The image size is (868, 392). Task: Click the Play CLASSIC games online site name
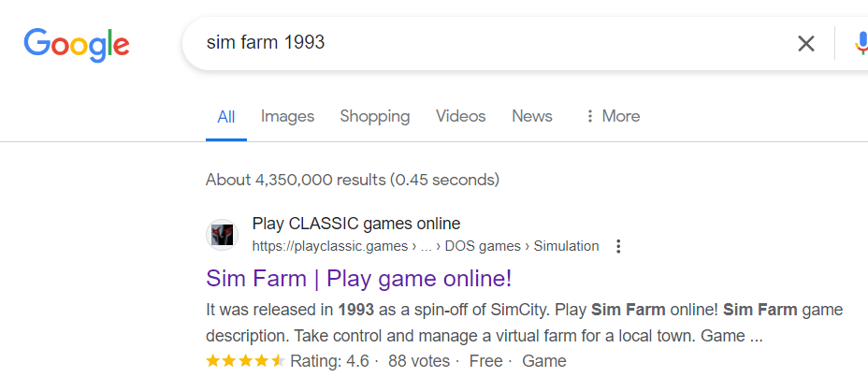(355, 224)
